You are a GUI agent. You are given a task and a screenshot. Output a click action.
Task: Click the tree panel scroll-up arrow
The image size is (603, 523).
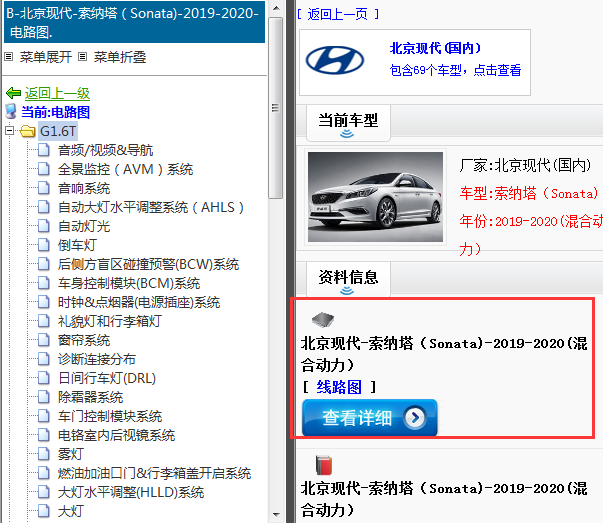coord(276,8)
